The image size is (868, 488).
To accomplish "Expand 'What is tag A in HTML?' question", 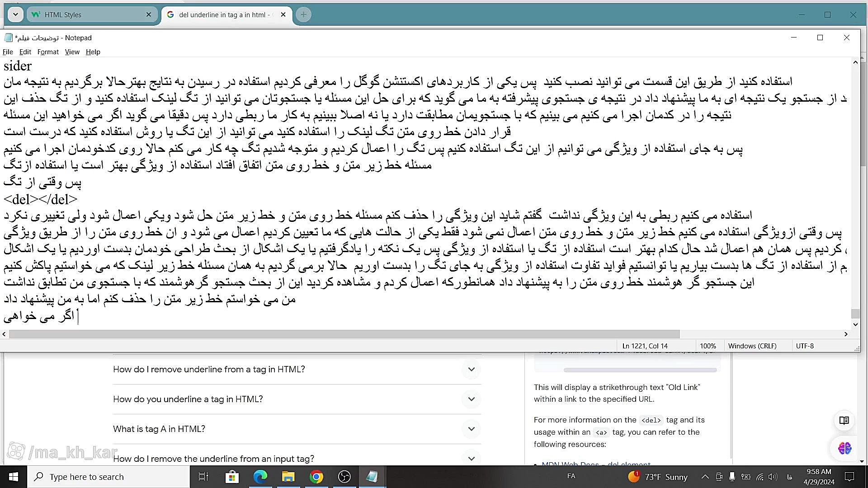I will tap(297, 429).
